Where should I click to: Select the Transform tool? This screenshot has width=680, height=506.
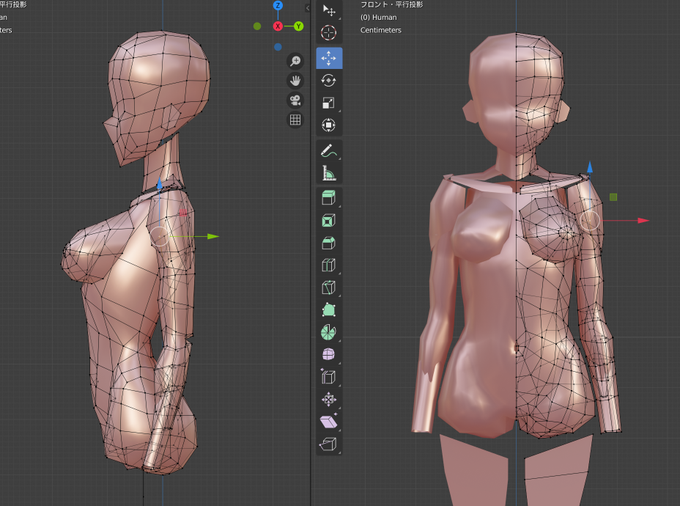(x=329, y=125)
